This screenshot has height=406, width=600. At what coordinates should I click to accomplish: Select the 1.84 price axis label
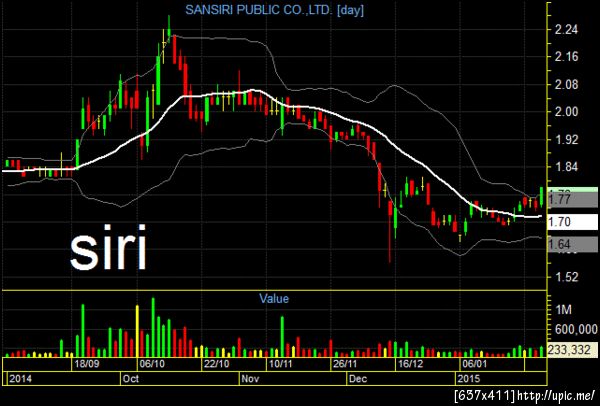pyautogui.click(x=567, y=167)
